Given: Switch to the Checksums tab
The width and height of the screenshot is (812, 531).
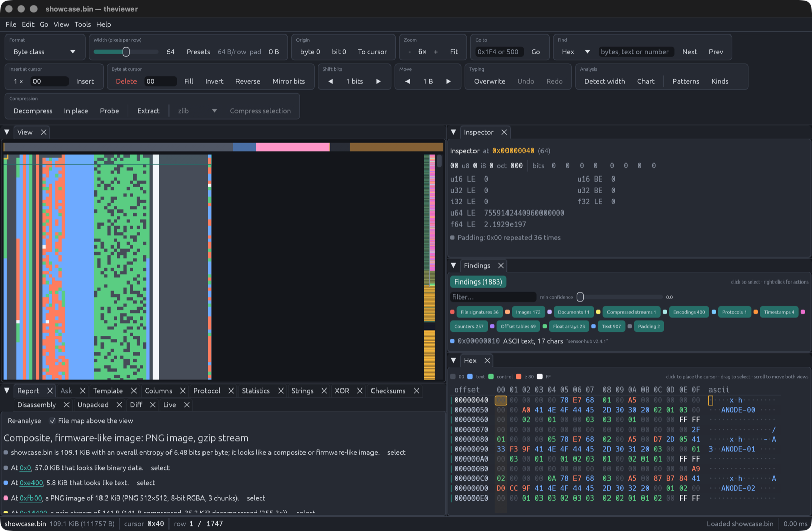Looking at the screenshot, I should (x=388, y=391).
